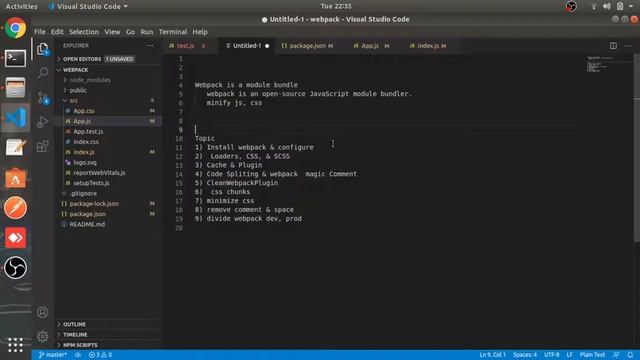
Task: Open the Run and Debug view
Action: (x=43, y=122)
